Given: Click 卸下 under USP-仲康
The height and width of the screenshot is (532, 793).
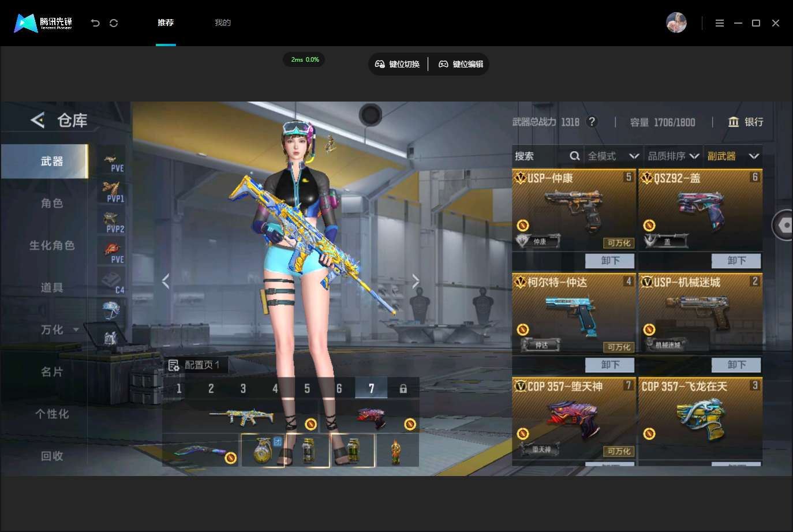Looking at the screenshot, I should (x=609, y=261).
